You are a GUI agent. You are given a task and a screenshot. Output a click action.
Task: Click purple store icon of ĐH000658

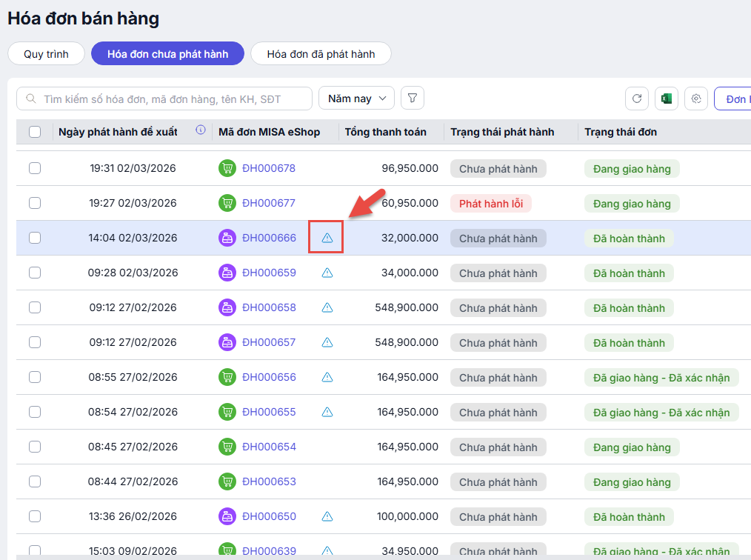tap(227, 307)
